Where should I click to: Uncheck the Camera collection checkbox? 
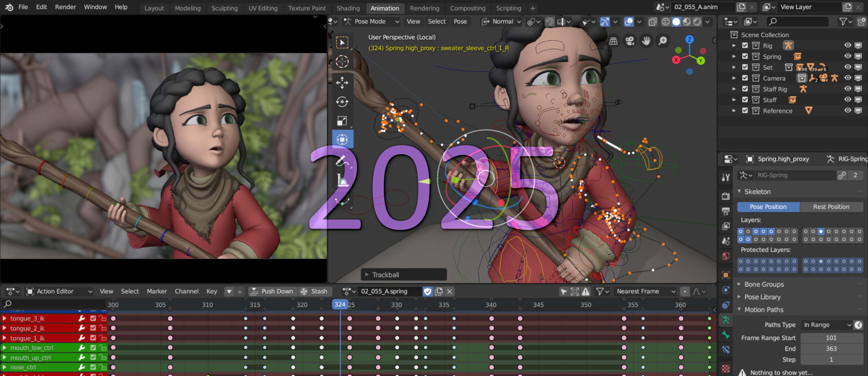[745, 78]
